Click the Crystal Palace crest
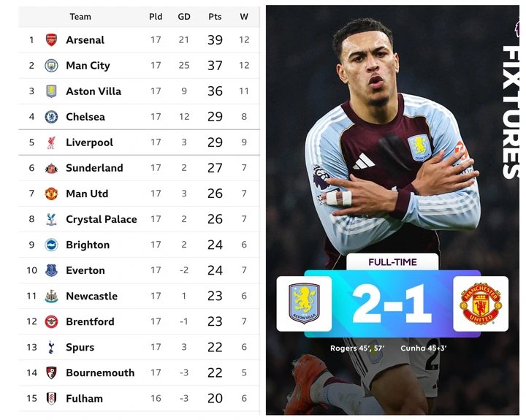526x420 pixels. [51, 219]
